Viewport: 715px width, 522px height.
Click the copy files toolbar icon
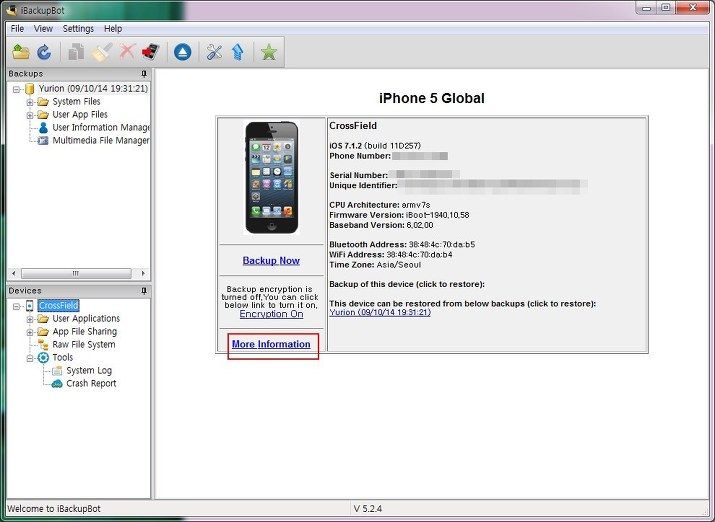coord(76,52)
